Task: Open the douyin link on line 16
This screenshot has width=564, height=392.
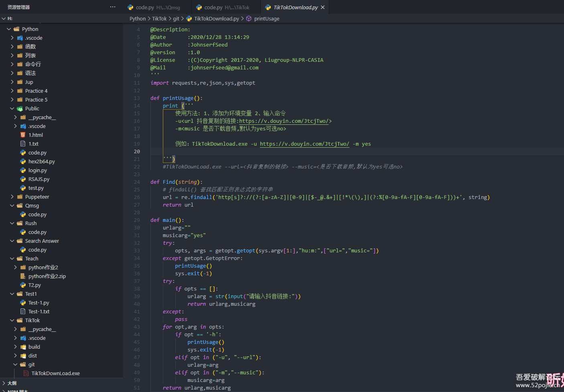Action: coord(284,121)
